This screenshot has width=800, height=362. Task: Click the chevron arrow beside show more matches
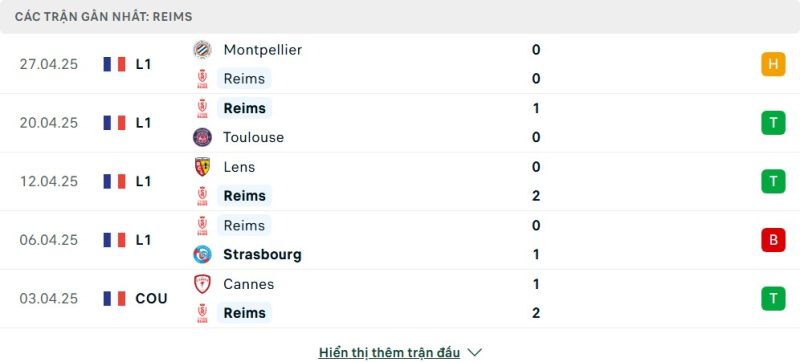[474, 352]
